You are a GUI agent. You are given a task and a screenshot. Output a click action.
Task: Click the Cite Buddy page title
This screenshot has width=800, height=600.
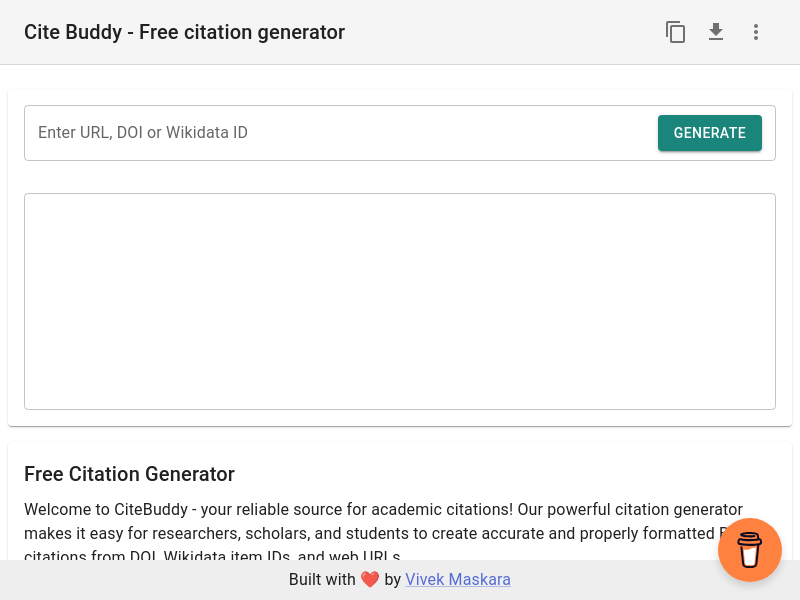click(70, 32)
